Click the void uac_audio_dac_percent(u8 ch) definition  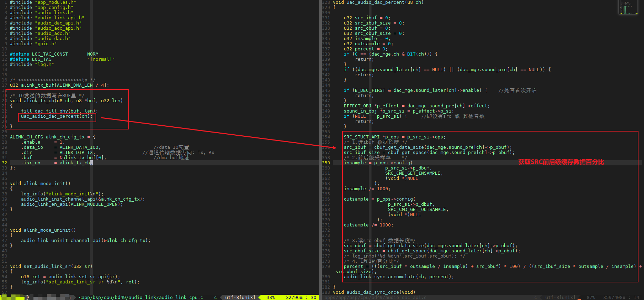tap(378, 2)
